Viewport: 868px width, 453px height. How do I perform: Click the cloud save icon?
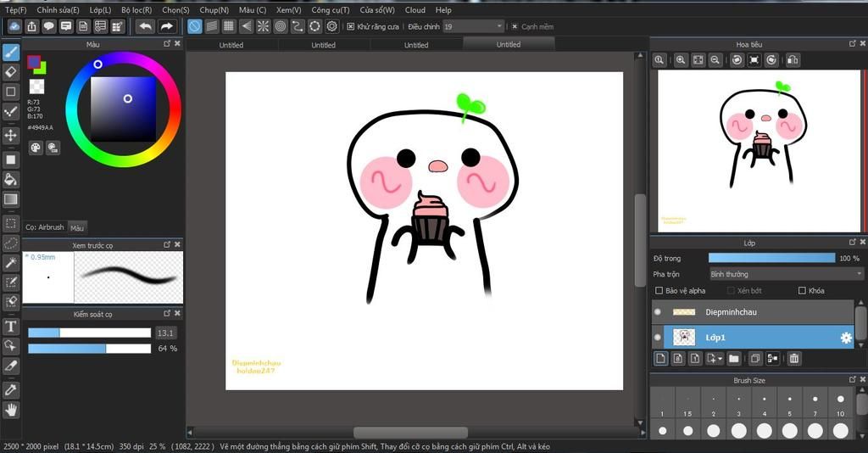pyautogui.click(x=14, y=26)
